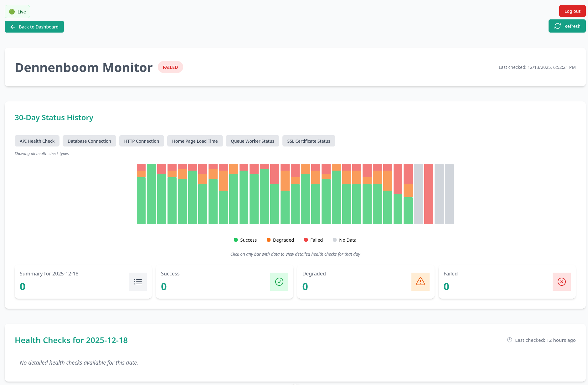Go back via Back to Dashboard button

coord(34,27)
